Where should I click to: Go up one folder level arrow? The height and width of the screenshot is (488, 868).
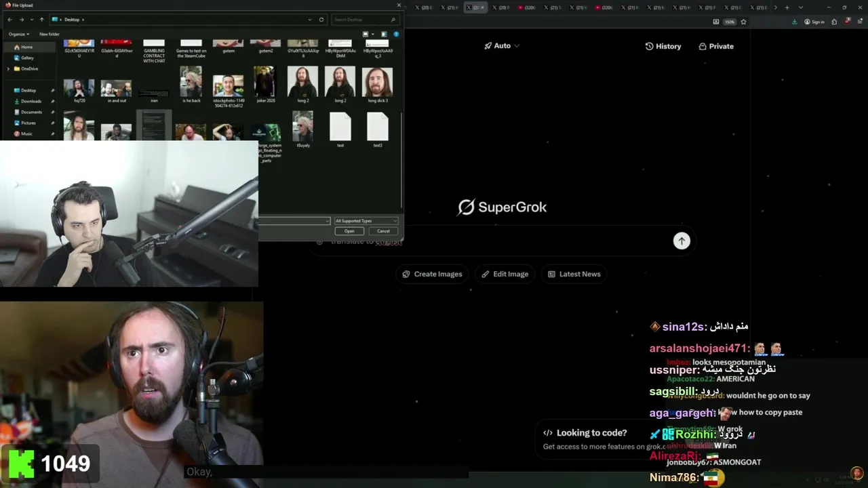tap(41, 20)
